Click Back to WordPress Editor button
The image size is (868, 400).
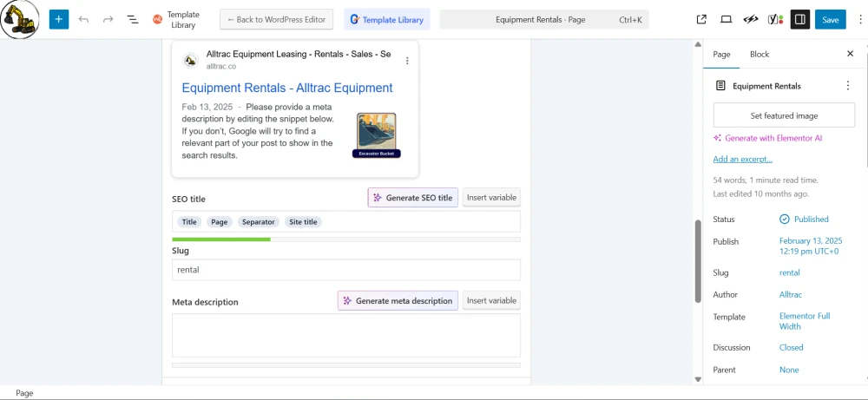point(276,19)
